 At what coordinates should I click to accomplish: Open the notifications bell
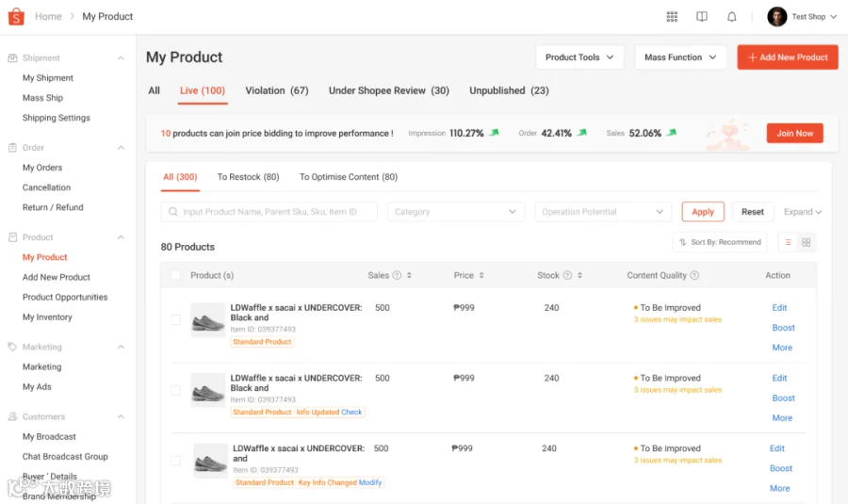[x=731, y=17]
